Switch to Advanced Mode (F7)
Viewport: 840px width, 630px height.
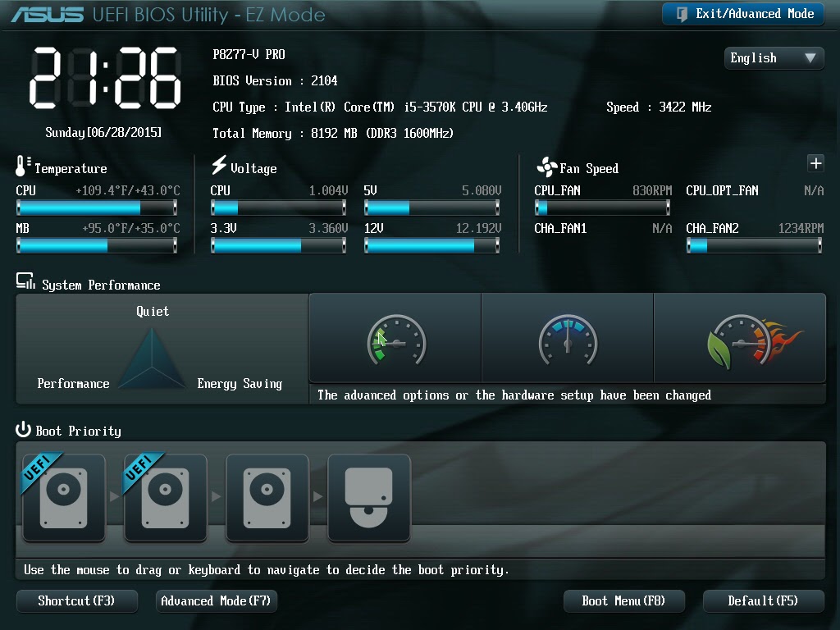(x=217, y=601)
